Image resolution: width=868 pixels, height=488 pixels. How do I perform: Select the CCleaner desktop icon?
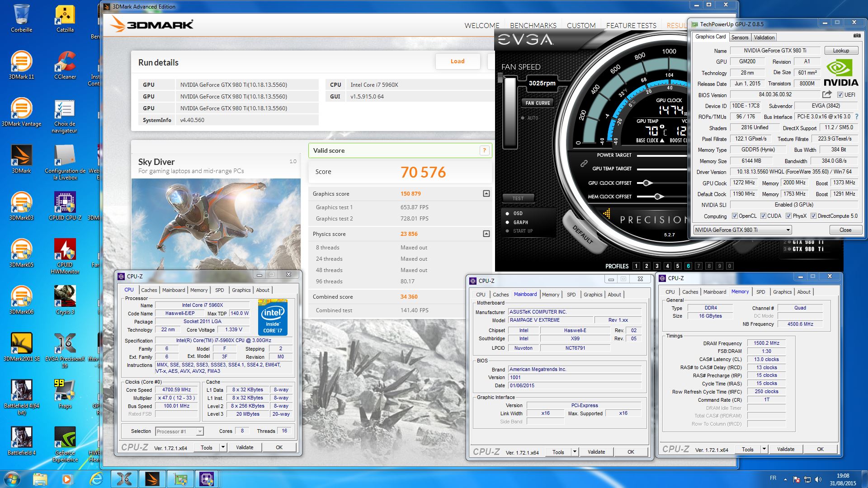coord(65,65)
